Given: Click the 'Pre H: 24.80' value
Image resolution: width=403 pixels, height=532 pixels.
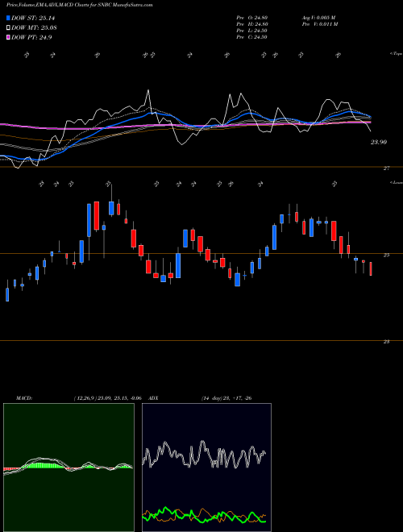Looking at the screenshot, I should (x=251, y=24).
